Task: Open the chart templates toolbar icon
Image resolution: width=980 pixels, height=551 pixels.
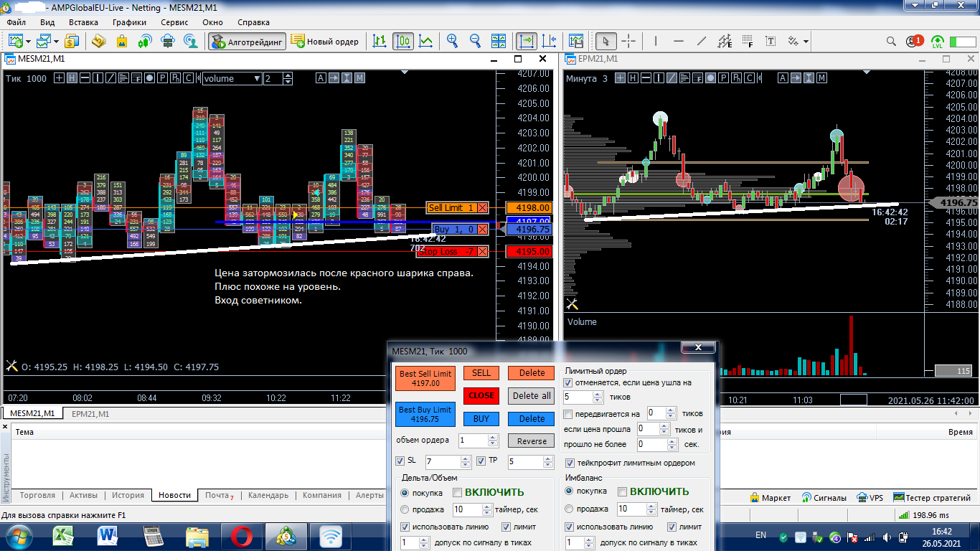Action: [x=576, y=42]
